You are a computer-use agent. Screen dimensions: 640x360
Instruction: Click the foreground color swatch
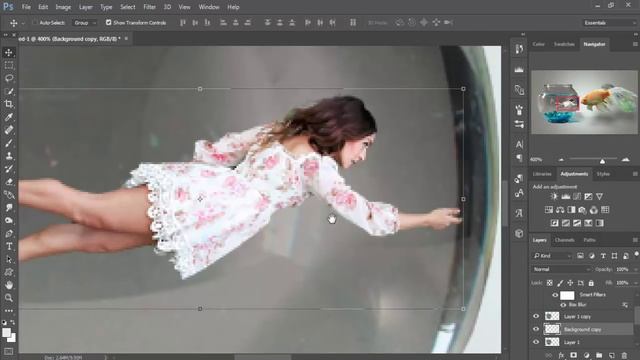click(6, 333)
